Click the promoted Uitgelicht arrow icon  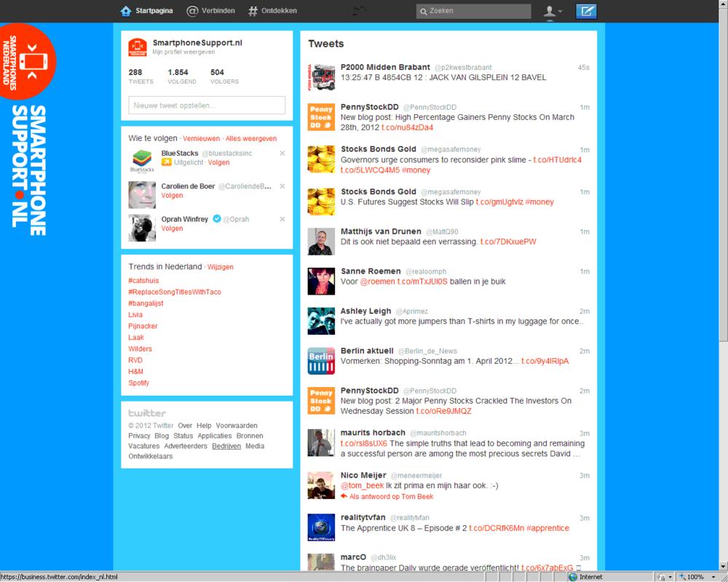click(166, 162)
